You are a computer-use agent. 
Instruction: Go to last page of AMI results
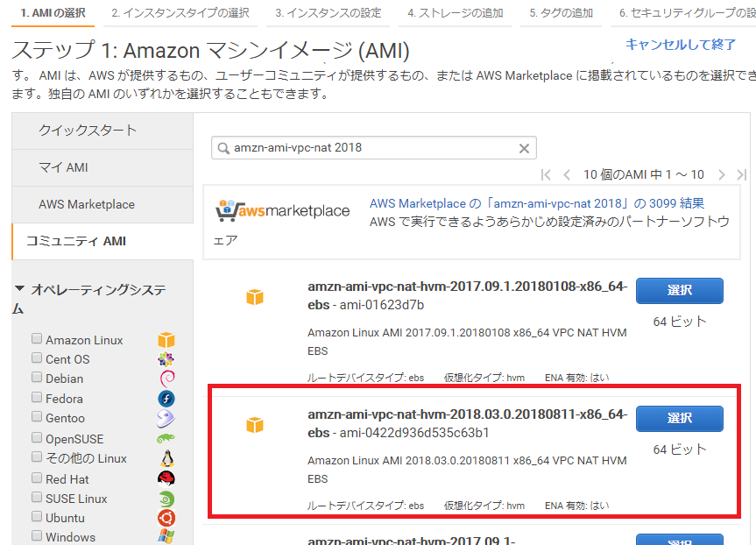click(741, 174)
